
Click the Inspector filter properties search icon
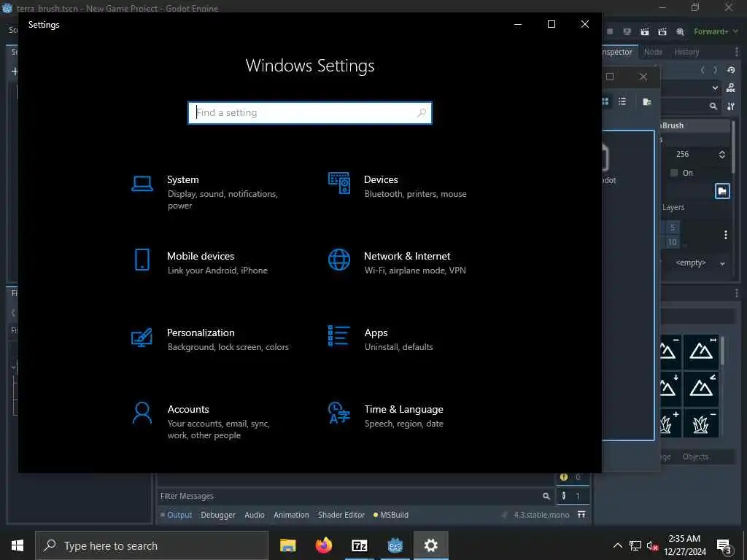click(713, 106)
